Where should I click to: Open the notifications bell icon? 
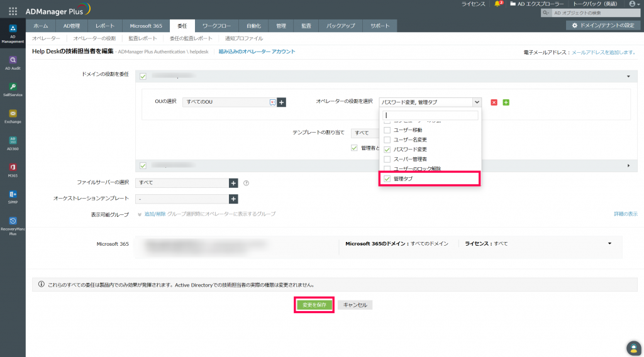tap(498, 4)
